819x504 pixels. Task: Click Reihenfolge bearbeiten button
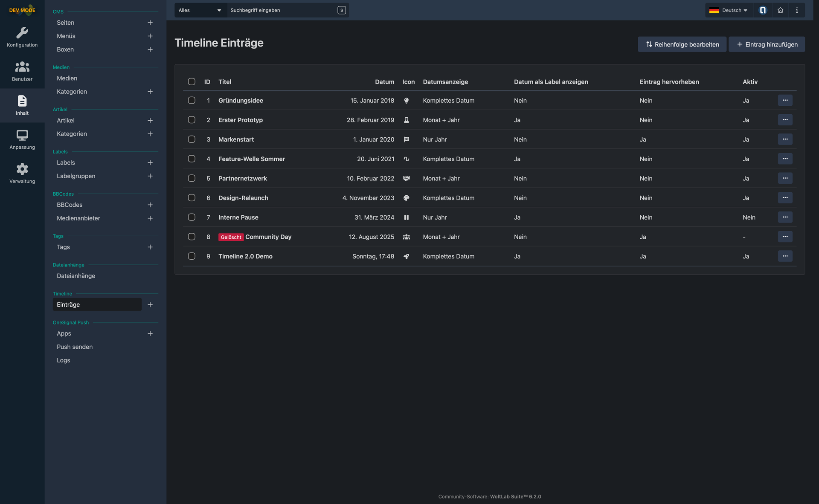pos(682,44)
